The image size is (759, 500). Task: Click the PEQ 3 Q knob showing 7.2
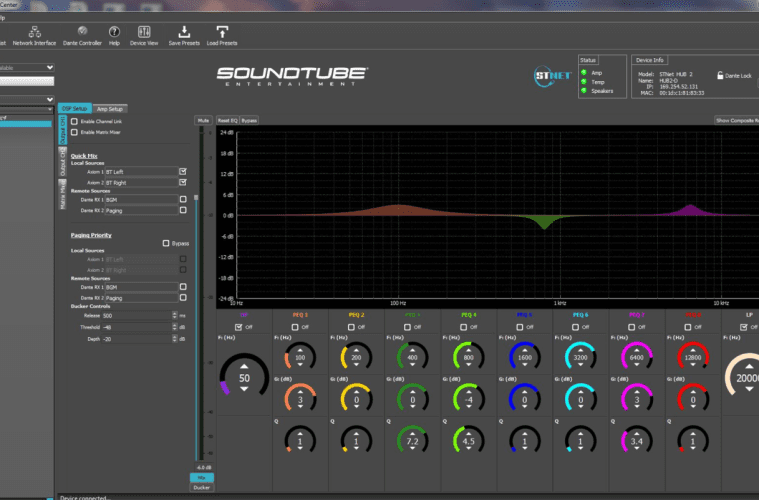tap(412, 441)
